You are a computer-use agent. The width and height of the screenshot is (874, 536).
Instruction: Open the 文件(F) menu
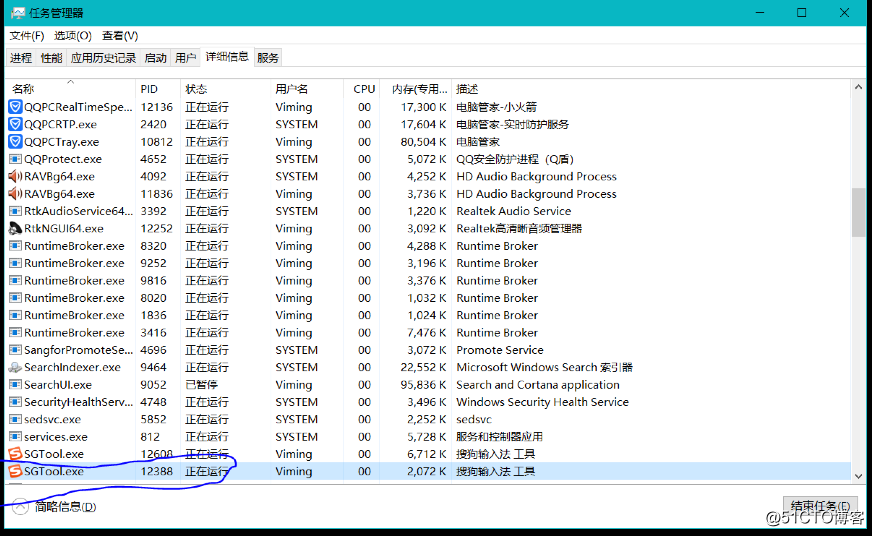coord(27,36)
